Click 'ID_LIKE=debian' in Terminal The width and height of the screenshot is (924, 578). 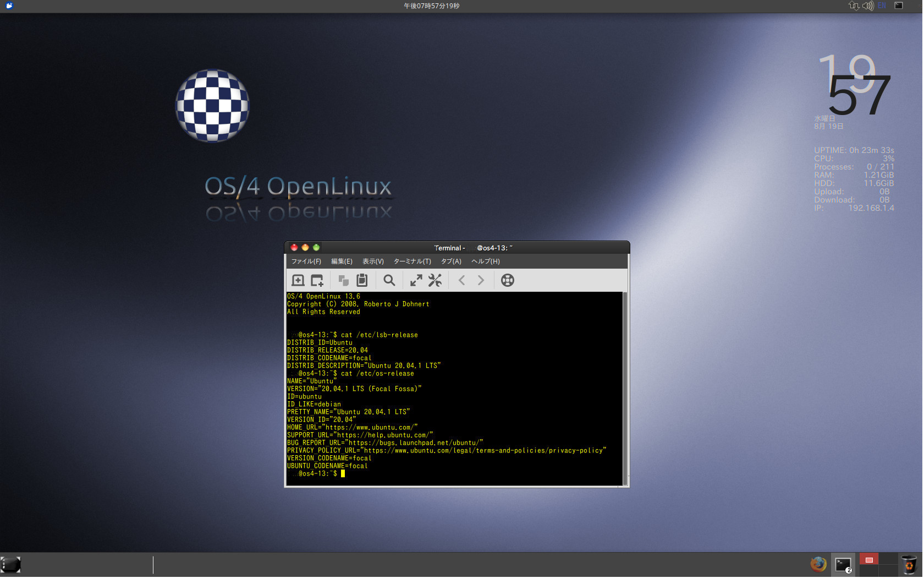(314, 405)
